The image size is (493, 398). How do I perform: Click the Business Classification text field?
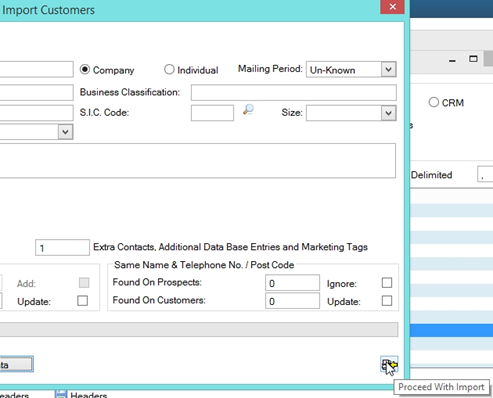(x=294, y=92)
